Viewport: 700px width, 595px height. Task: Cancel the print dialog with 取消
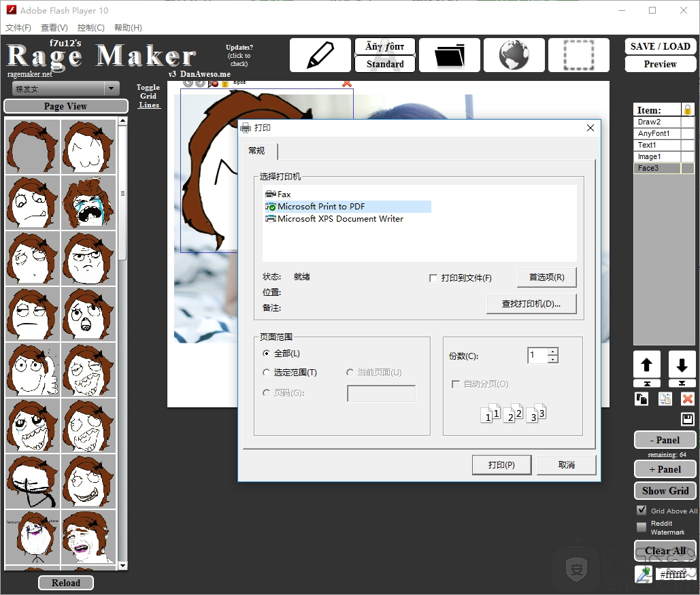(566, 464)
